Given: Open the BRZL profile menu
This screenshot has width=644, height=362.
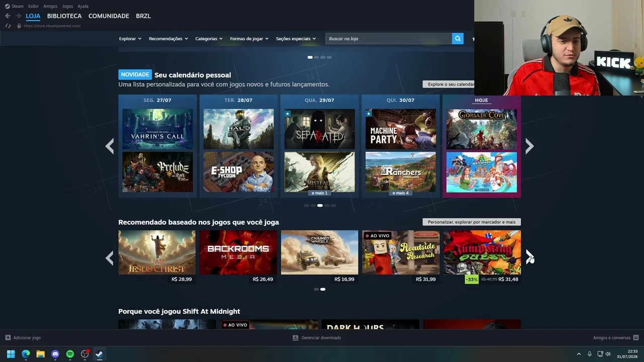Looking at the screenshot, I should (x=143, y=16).
